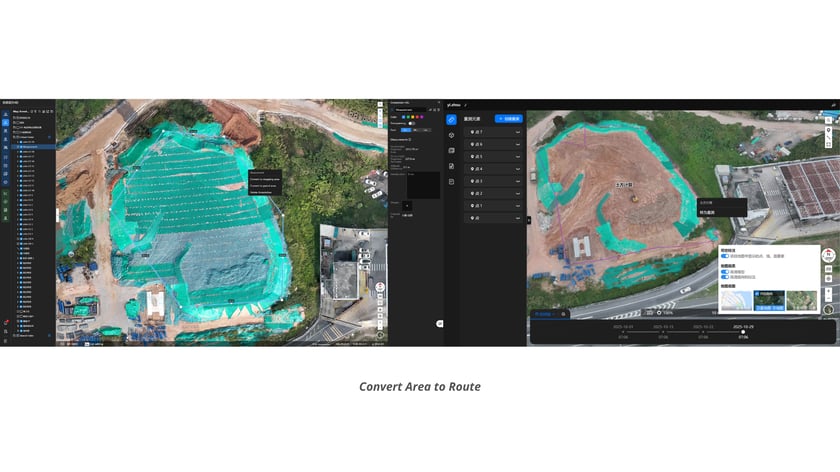Pick the yellow color swatch
The height and width of the screenshot is (472, 840).
pos(411,116)
